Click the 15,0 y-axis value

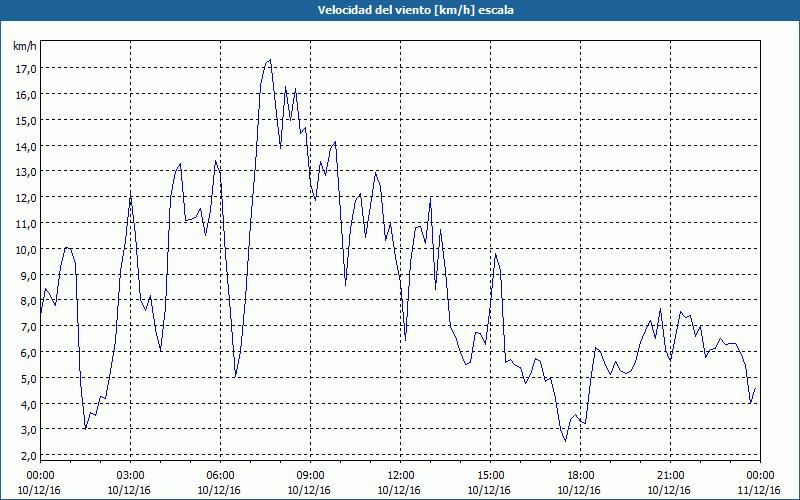pyautogui.click(x=26, y=121)
